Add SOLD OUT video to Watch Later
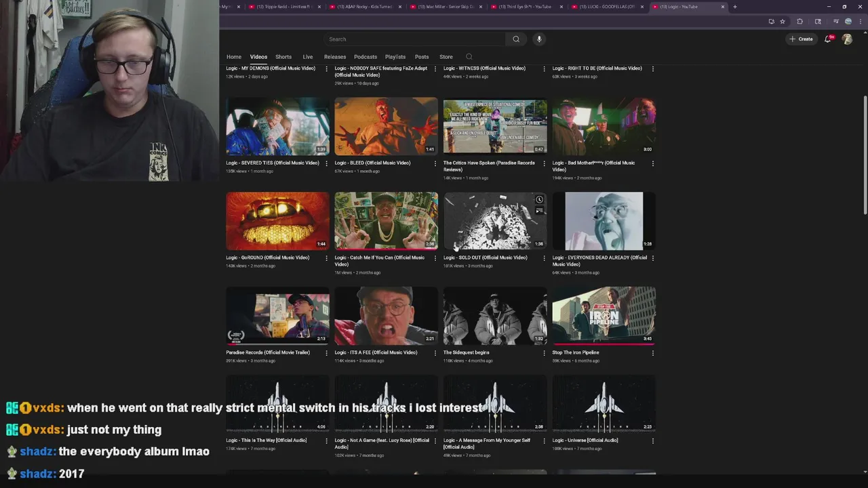868x488 pixels. [539, 199]
